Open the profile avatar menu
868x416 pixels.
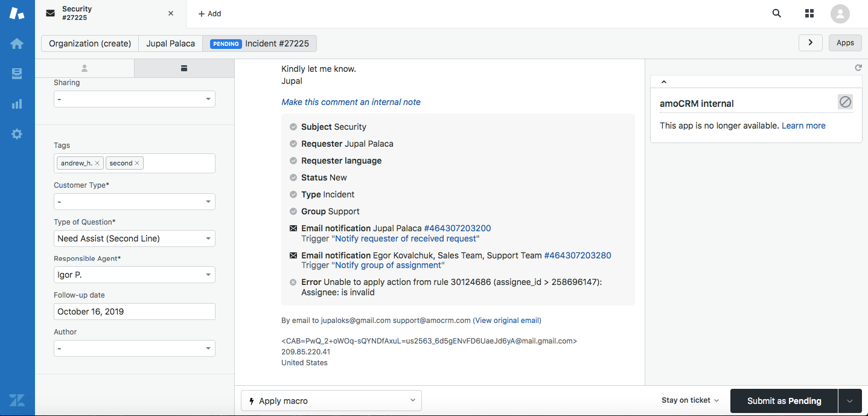point(840,14)
